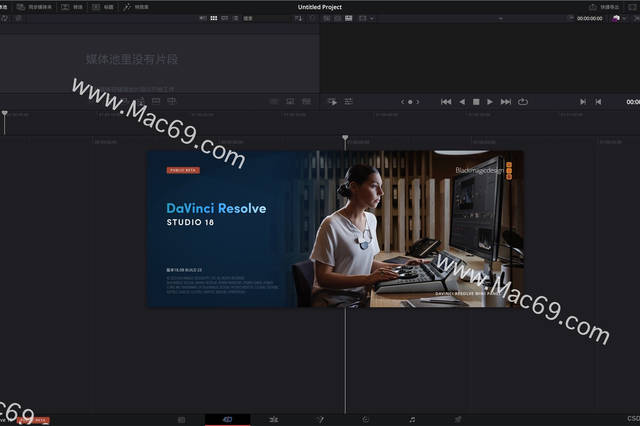
Task: Click the Mark In icon right of Loop
Action: click(583, 102)
